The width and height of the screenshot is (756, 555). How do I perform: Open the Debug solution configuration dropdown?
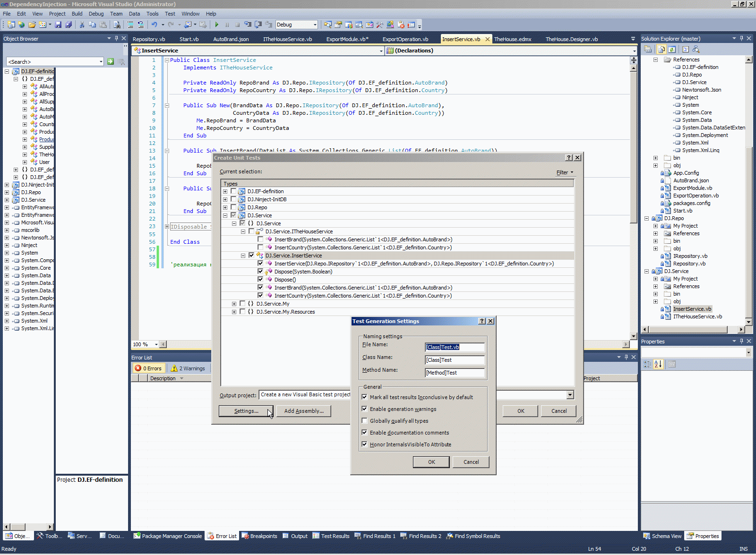(315, 25)
